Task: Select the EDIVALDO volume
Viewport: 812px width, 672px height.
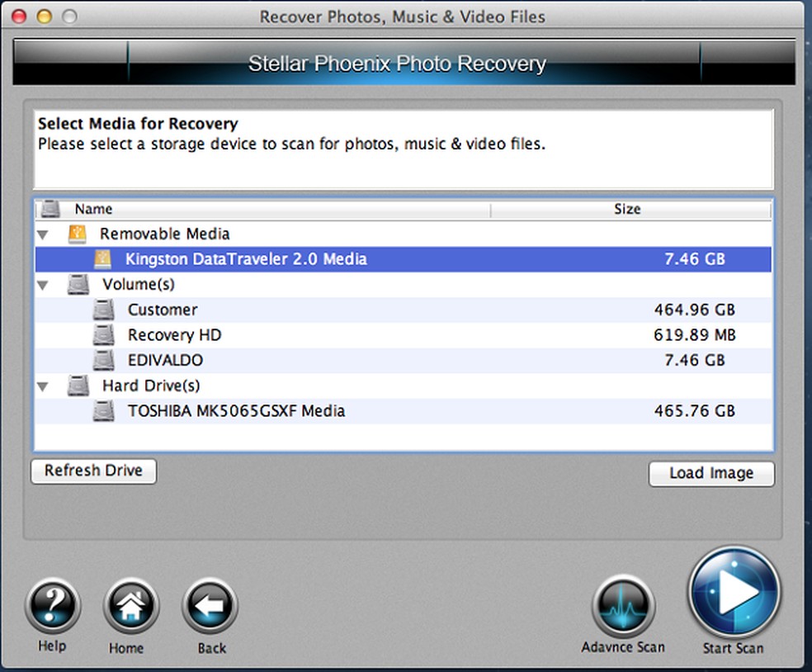Action: pyautogui.click(x=403, y=361)
